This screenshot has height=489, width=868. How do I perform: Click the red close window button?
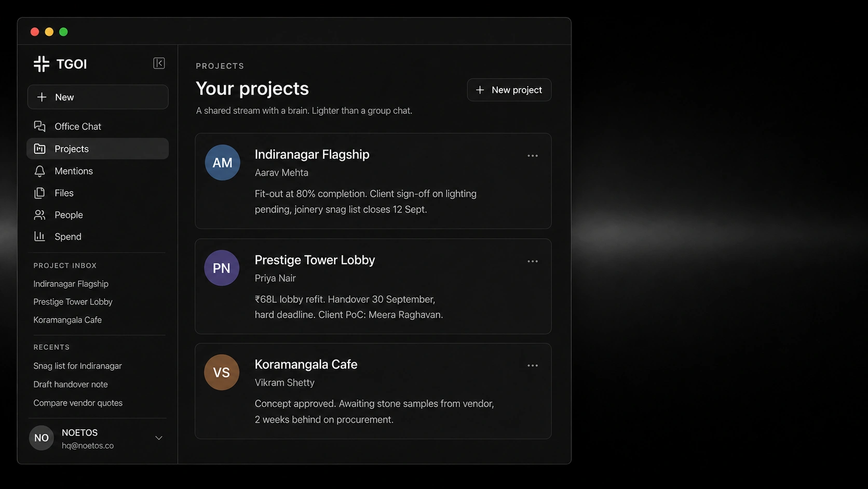[x=35, y=32]
